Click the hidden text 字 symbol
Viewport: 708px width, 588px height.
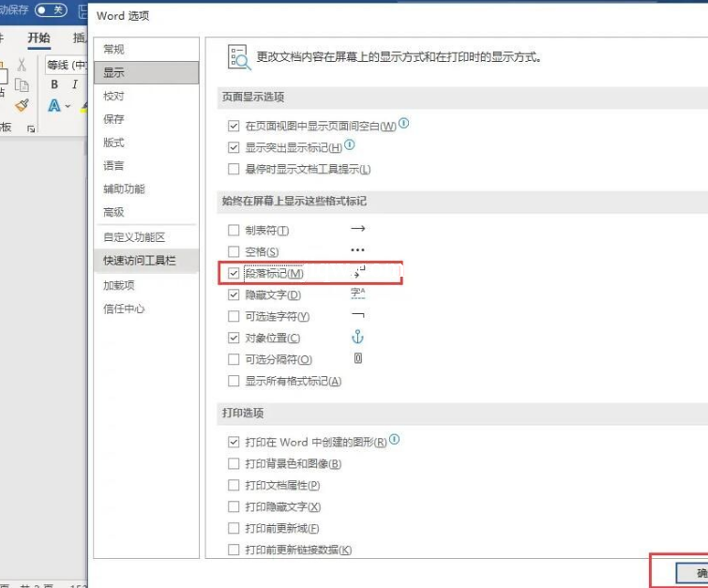(358, 294)
